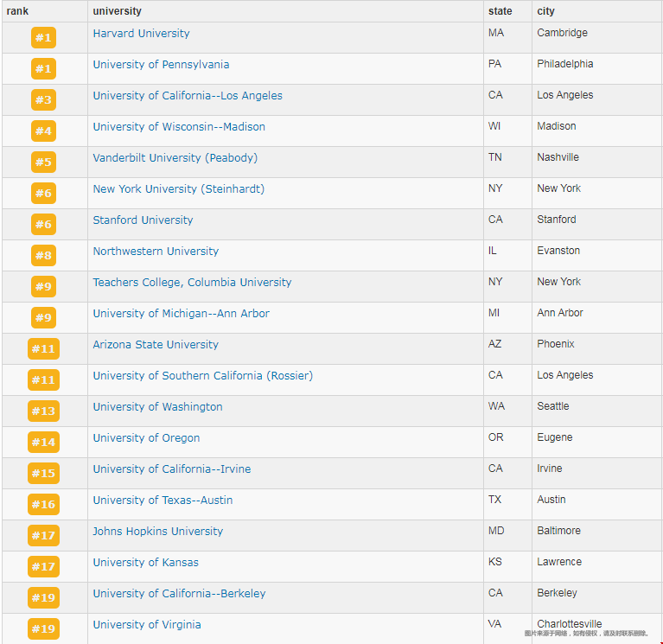
Task: Click the #19 badge beside University of Virginia
Action: (x=43, y=628)
